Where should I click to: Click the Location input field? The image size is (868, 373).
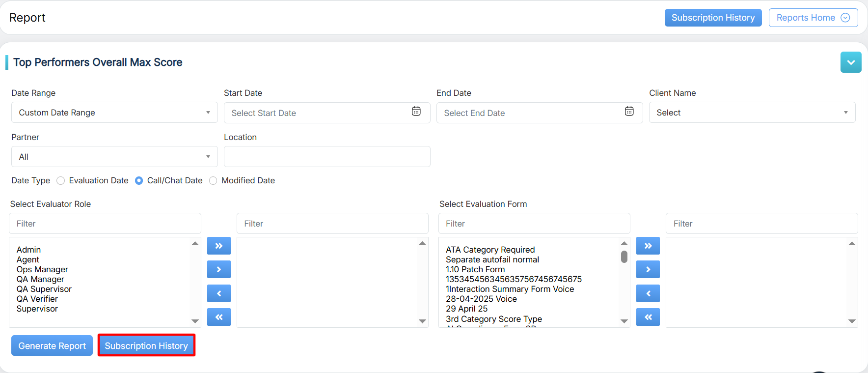coord(327,157)
